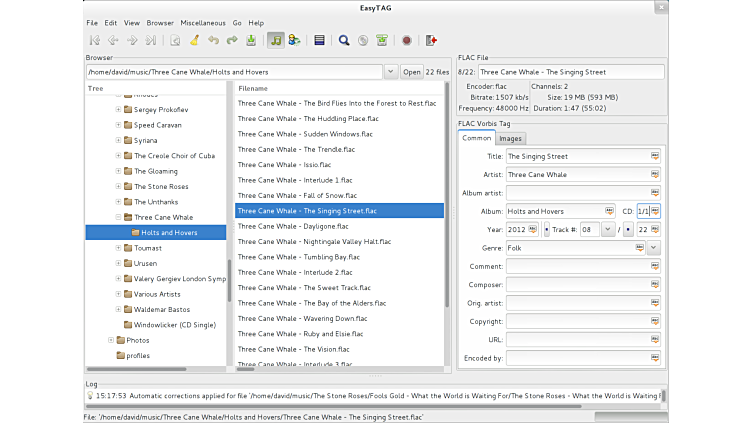Click apply-to-all icon in Title field

pyautogui.click(x=655, y=157)
